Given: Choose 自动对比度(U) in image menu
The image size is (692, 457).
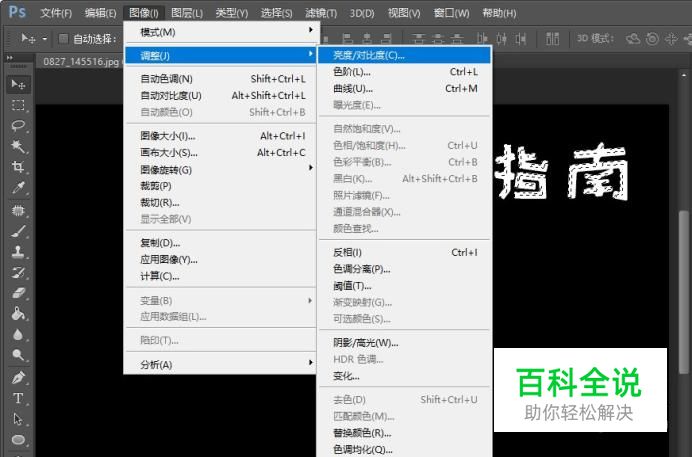Looking at the screenshot, I should pos(221,95).
